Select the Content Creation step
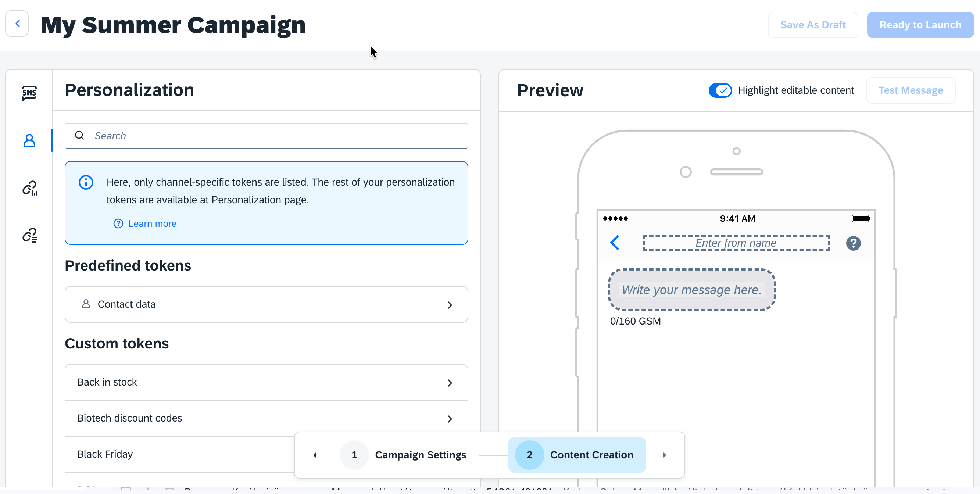 point(577,455)
